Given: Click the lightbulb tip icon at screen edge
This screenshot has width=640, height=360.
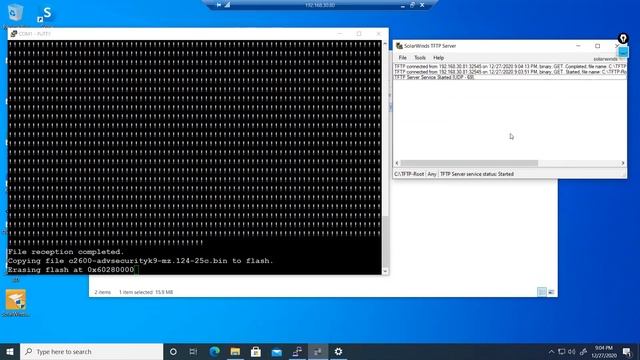Looking at the screenshot, I should point(623,38).
